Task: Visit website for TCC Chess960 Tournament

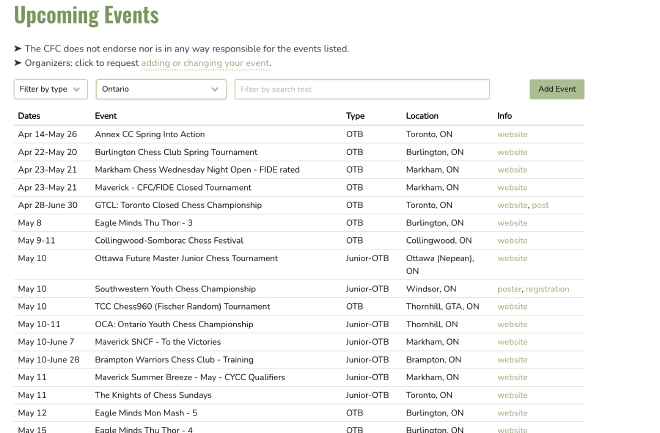Action: point(512,307)
